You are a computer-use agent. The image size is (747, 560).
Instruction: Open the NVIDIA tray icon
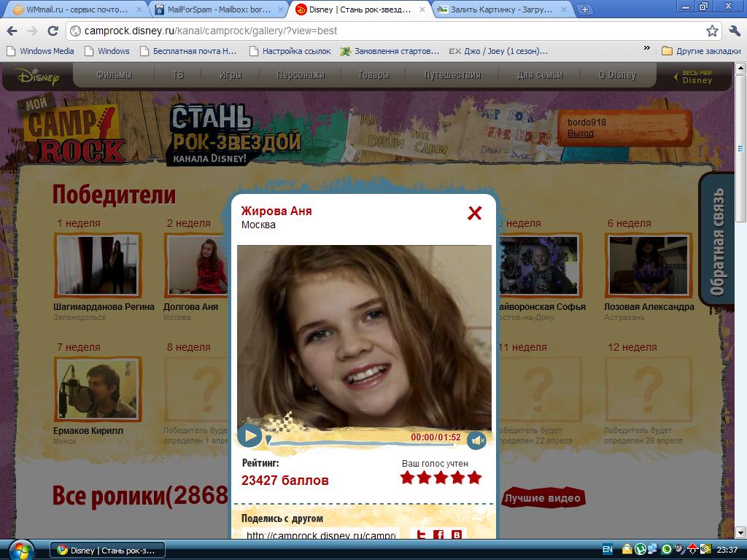(705, 550)
